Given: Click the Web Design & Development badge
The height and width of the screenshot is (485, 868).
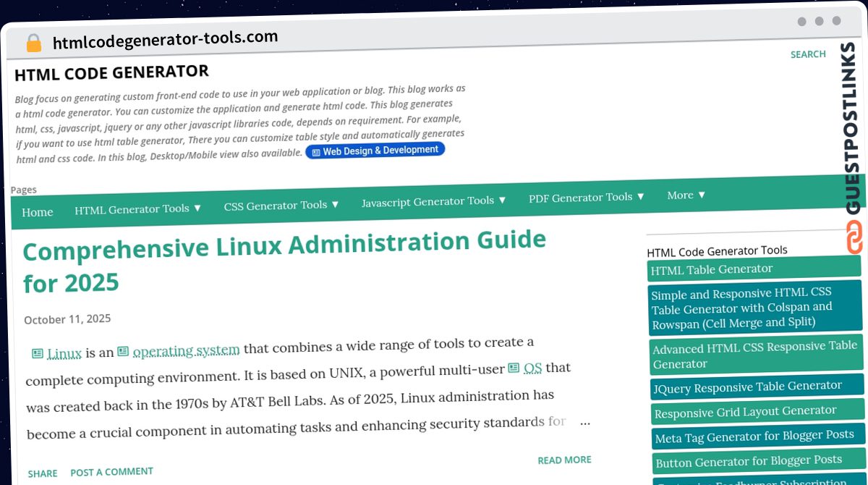Looking at the screenshot, I should pyautogui.click(x=375, y=151).
